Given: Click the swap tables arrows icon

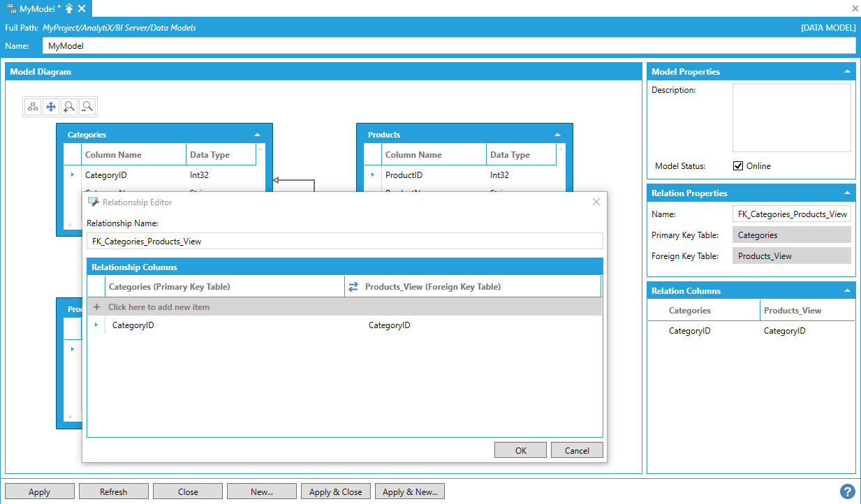Looking at the screenshot, I should (353, 287).
